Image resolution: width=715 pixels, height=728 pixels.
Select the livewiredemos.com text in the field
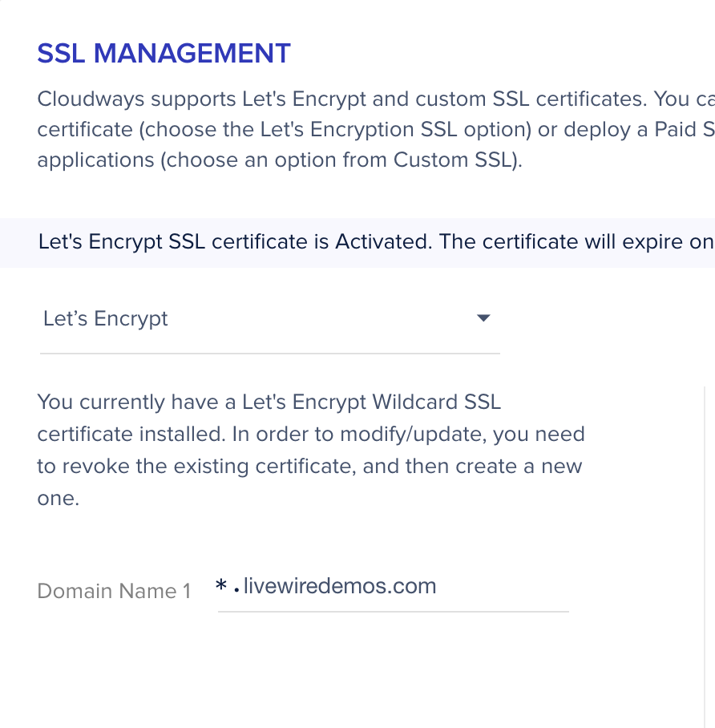(339, 586)
